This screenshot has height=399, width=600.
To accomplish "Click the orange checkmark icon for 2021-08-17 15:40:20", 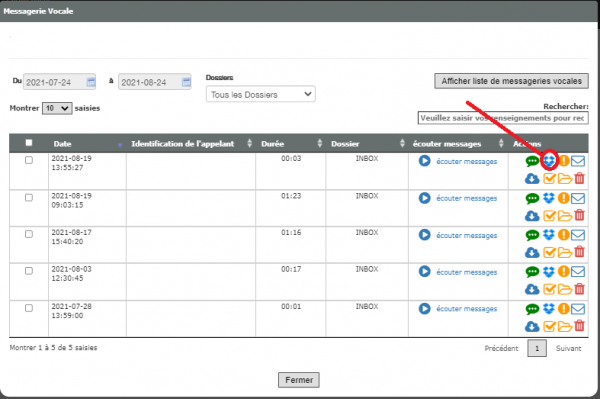I will tap(549, 252).
